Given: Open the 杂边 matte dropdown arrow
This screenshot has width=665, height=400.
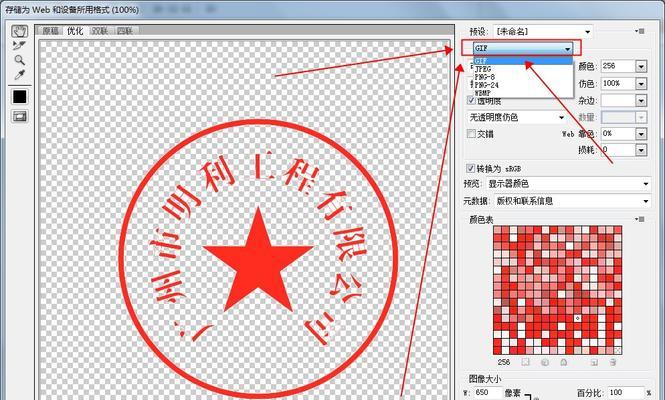Looking at the screenshot, I should (641, 101).
